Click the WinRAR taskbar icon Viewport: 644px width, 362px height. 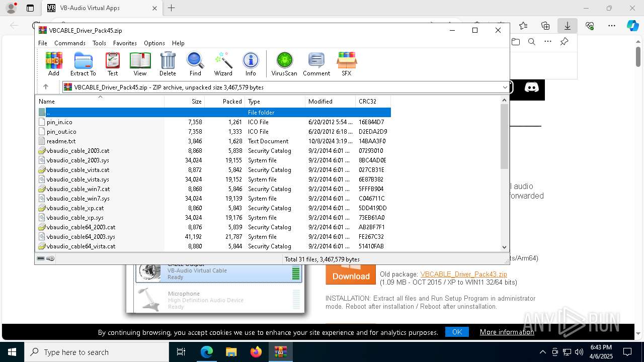pos(281,352)
